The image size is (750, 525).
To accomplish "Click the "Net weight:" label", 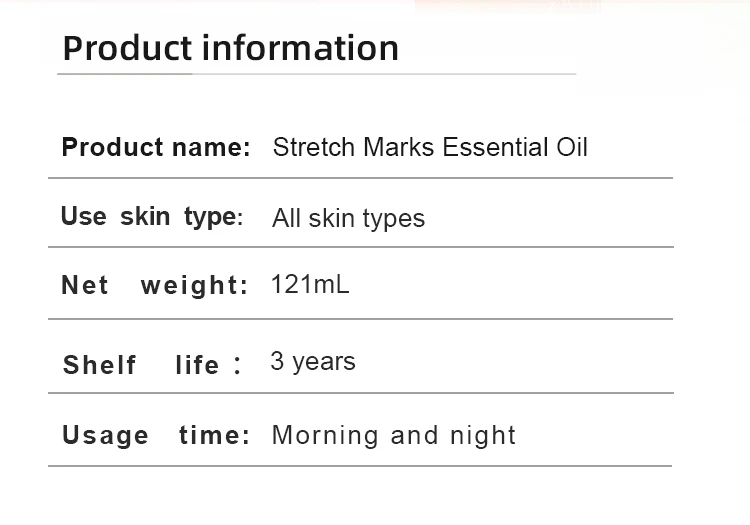I will tap(154, 285).
